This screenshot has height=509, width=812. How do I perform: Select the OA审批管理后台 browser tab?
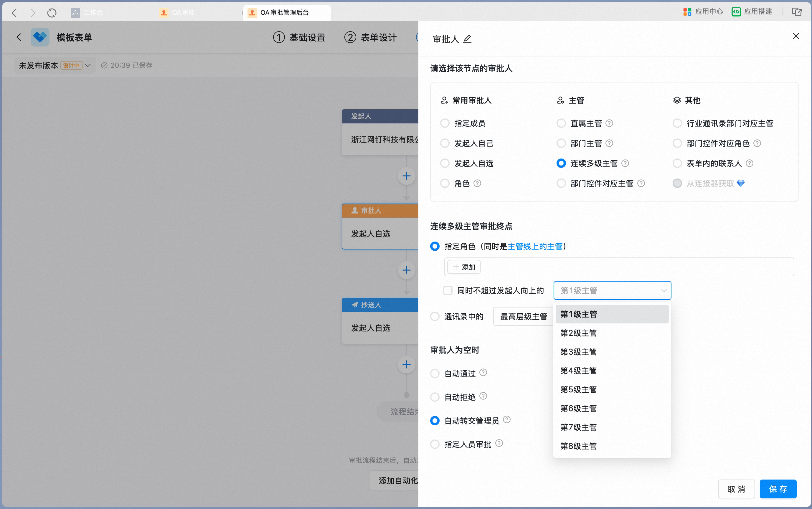pos(286,13)
